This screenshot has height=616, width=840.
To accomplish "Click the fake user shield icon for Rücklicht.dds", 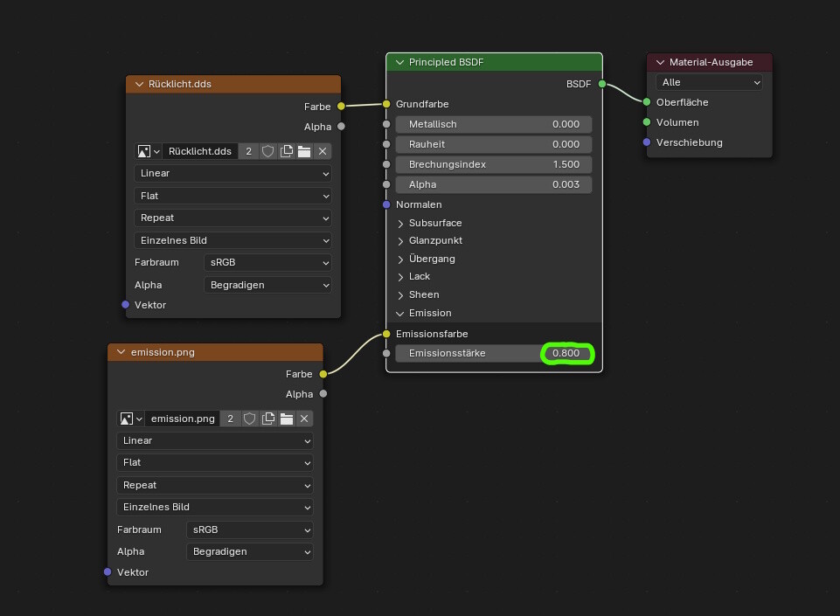I will [x=267, y=151].
